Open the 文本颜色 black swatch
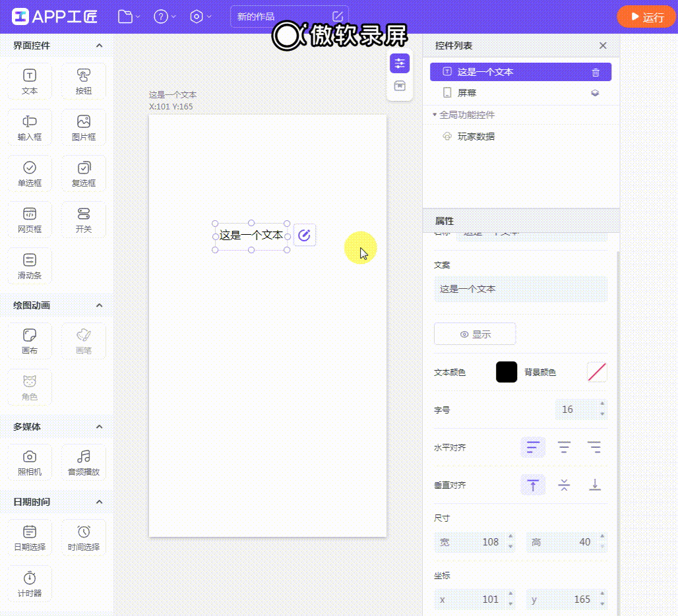This screenshot has width=678, height=616. click(507, 372)
